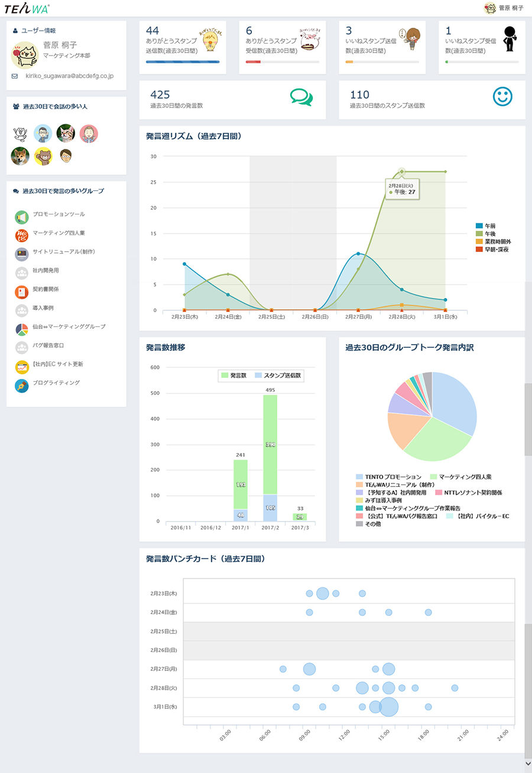Click the scrollbar down arrow

click(x=528, y=764)
